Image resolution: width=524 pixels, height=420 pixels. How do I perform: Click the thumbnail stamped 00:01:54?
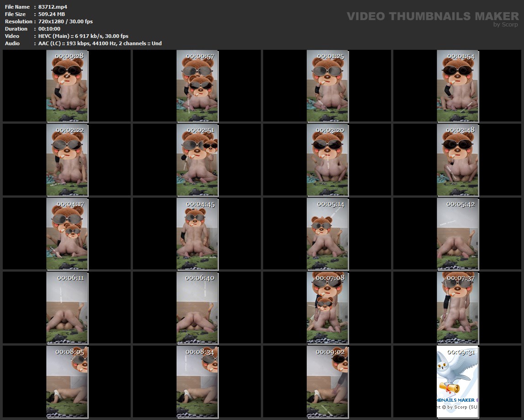457,86
